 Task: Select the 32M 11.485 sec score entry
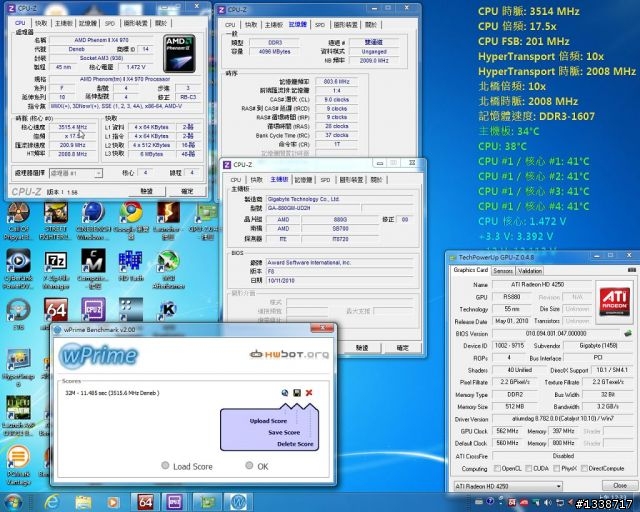pos(112,393)
